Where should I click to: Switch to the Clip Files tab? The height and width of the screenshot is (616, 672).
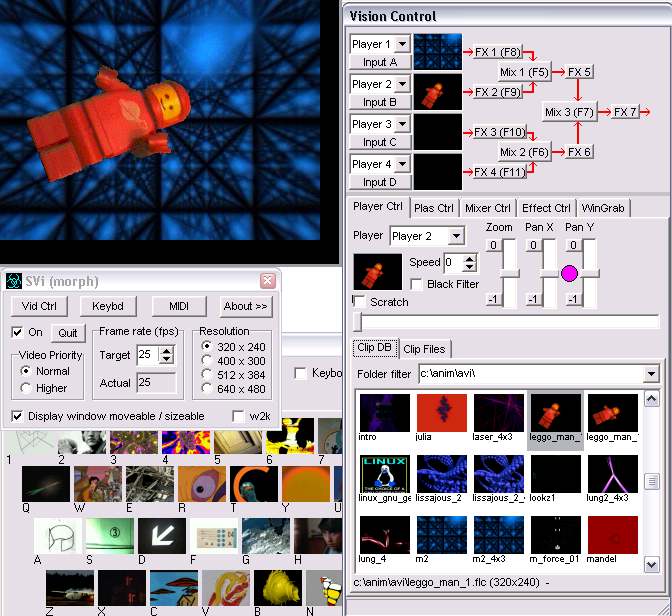(424, 349)
